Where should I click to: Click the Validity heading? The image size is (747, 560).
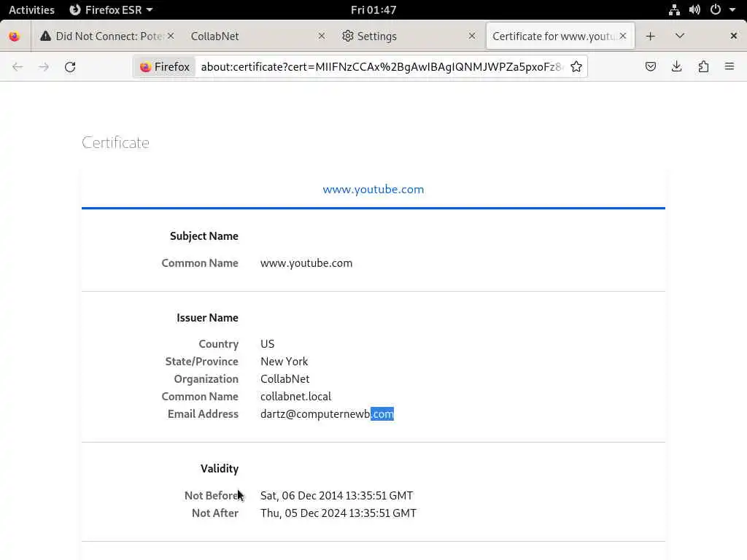point(219,469)
